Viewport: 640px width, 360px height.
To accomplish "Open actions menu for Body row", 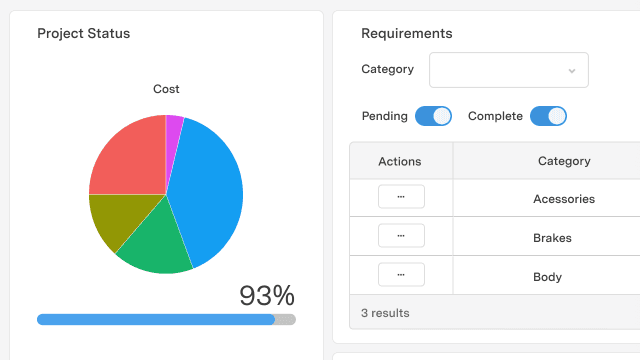I will (x=401, y=275).
